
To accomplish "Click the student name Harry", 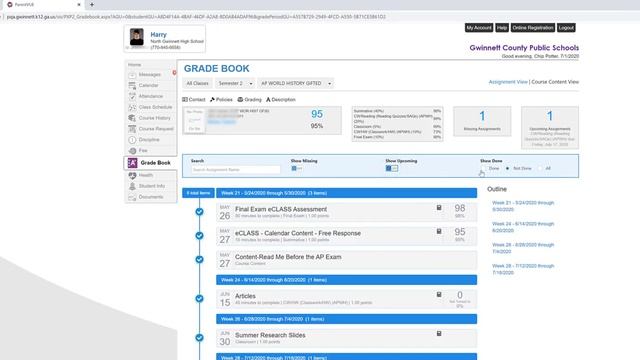I will click(x=158, y=35).
